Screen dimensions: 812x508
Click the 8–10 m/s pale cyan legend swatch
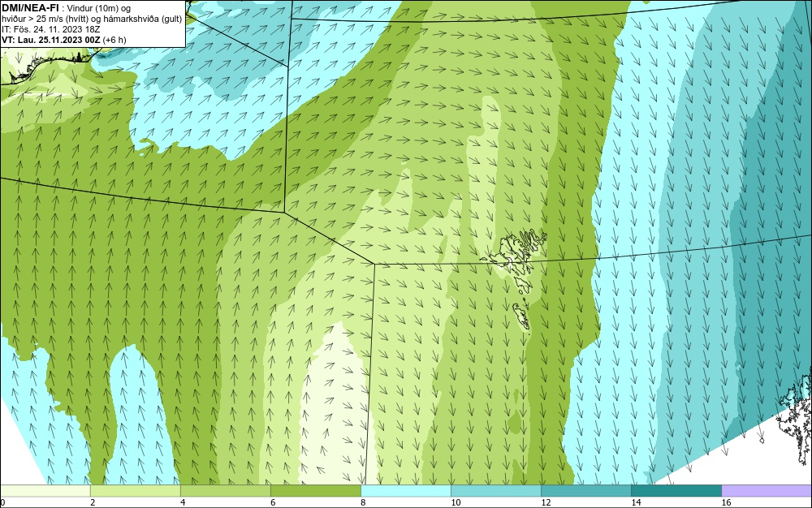pos(406,491)
